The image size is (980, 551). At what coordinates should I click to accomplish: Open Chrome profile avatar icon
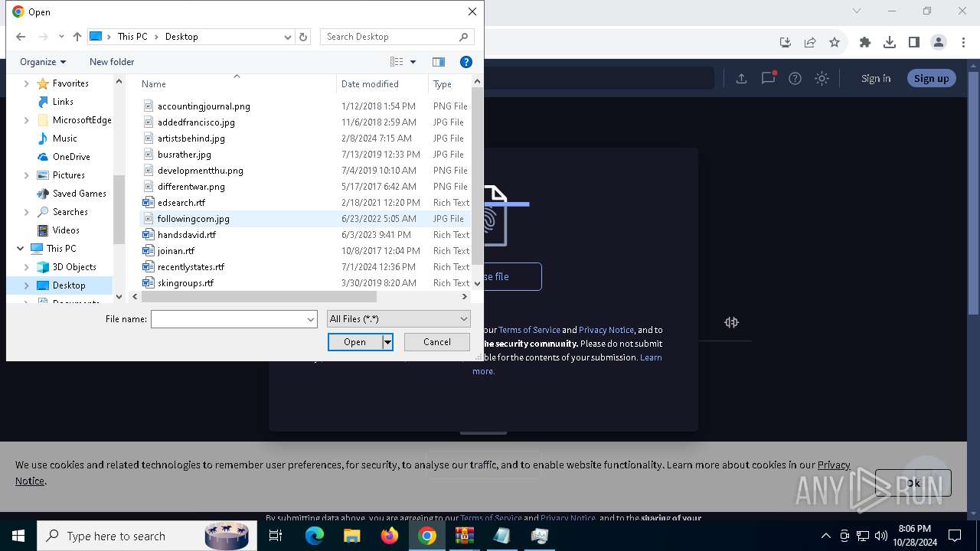pos(939,42)
